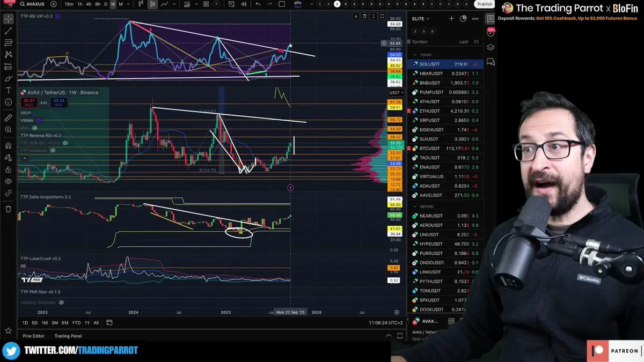Select the YTD date range
This screenshot has height=362, width=644.
pos(76,323)
